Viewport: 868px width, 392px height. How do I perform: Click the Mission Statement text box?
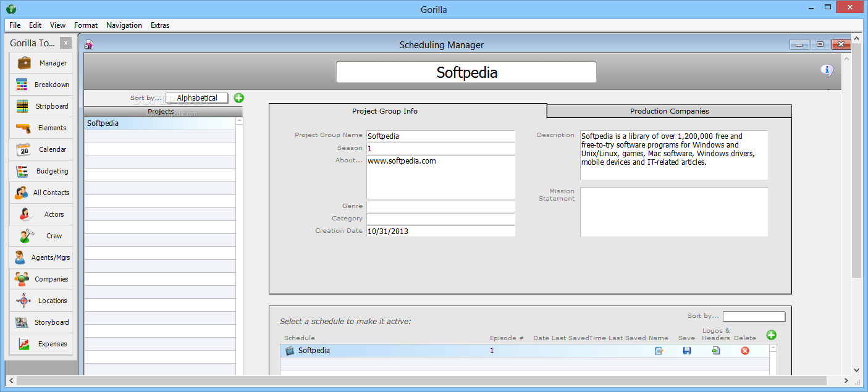pyautogui.click(x=674, y=212)
